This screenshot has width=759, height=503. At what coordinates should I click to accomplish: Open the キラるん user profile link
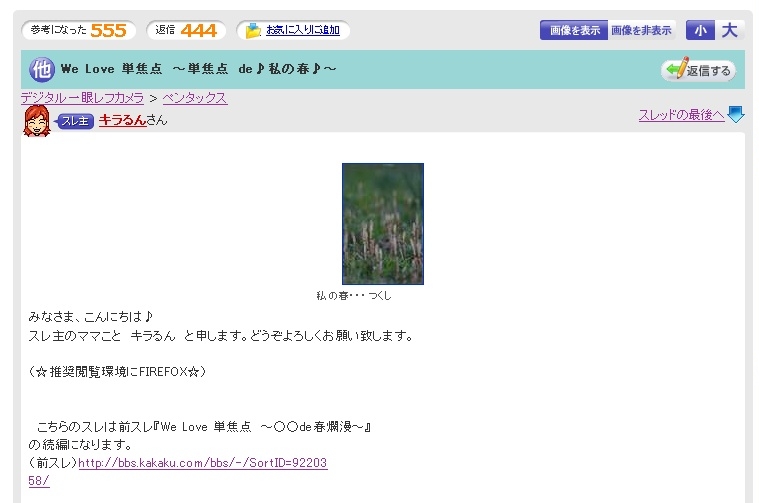[x=122, y=120]
